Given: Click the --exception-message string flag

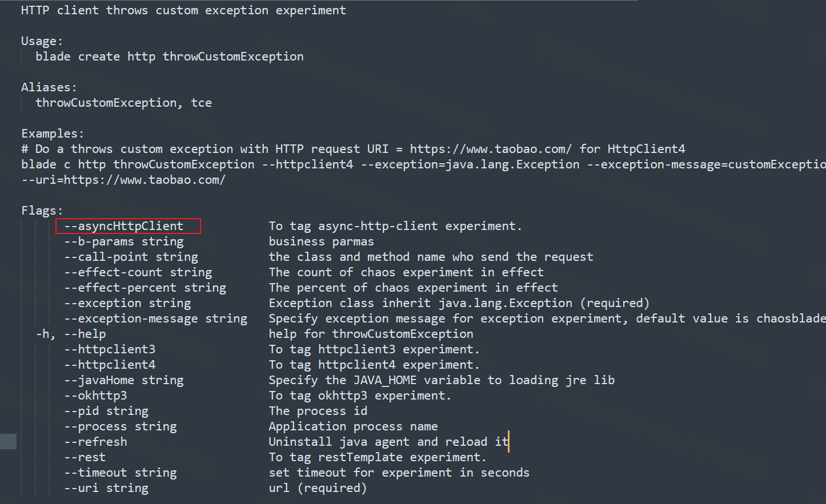Looking at the screenshot, I should pyautogui.click(x=156, y=318).
